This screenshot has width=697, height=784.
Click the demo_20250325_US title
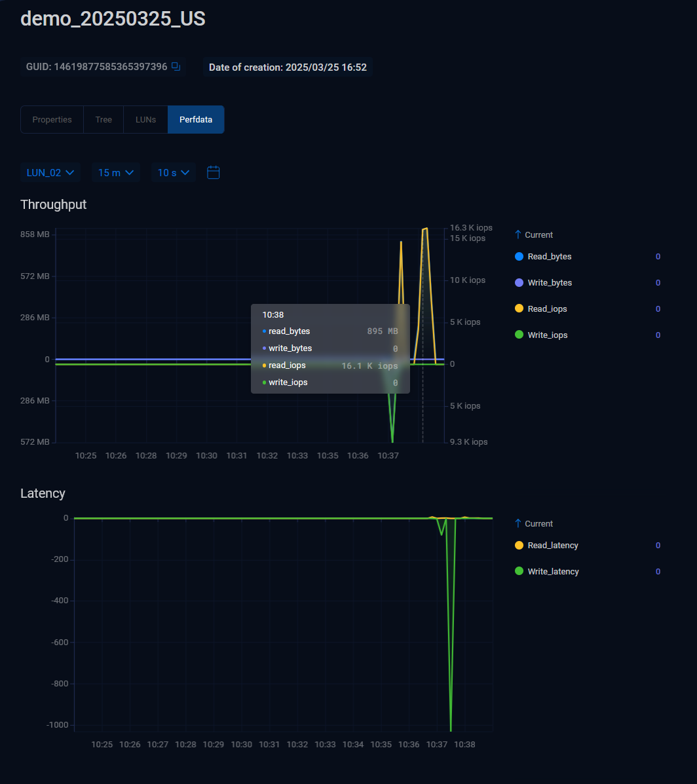tap(113, 19)
